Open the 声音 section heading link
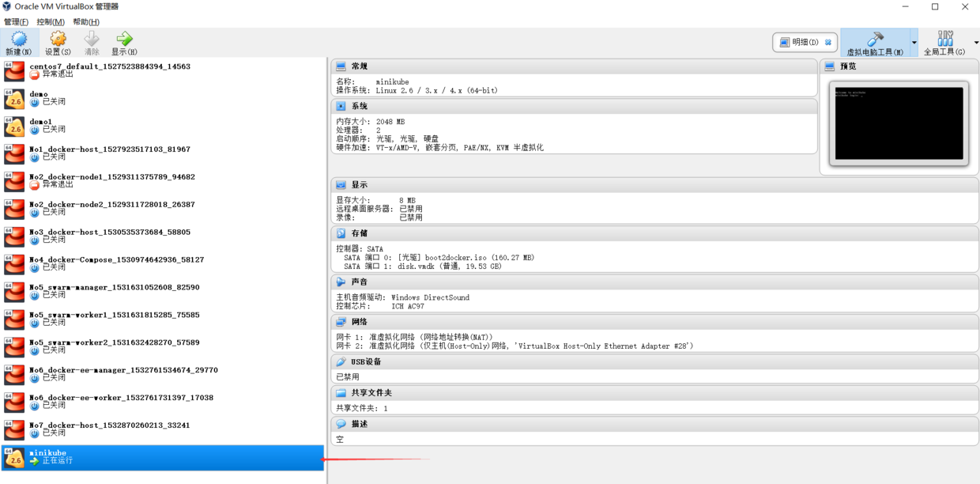Screen dimensions: 980x484 coord(360,282)
